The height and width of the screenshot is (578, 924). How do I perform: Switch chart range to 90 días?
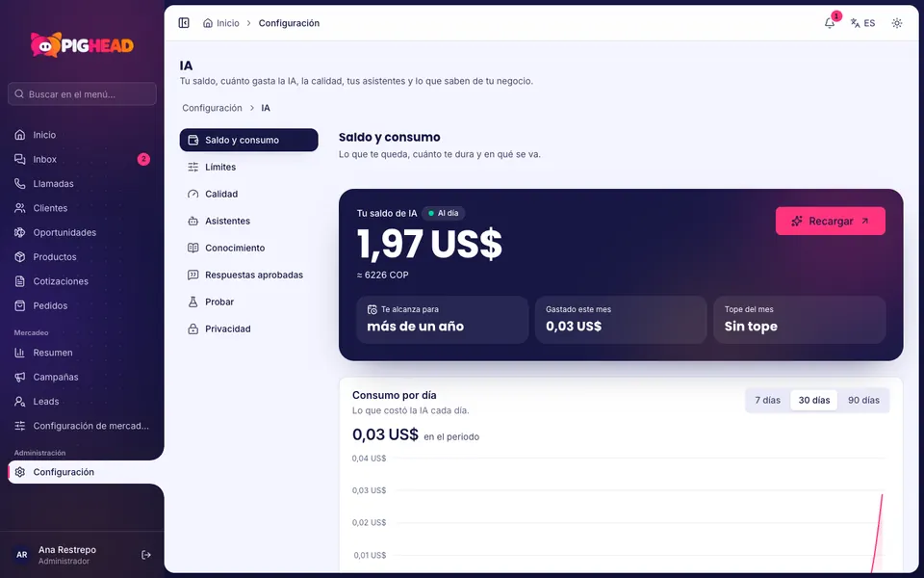tap(863, 400)
